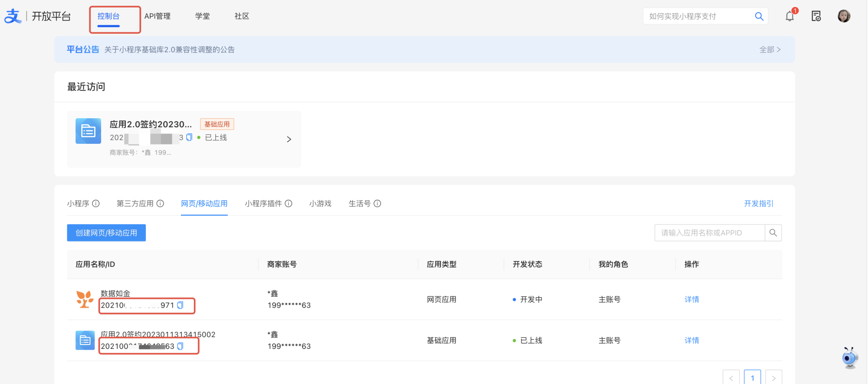Select the 小游戏 tab
868x384 pixels.
tap(320, 204)
